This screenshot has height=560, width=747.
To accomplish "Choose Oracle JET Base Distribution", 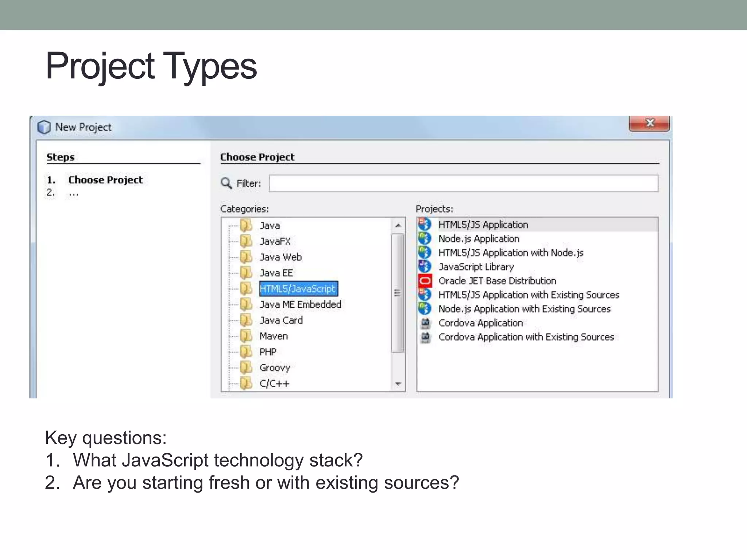I will pyautogui.click(x=497, y=281).
